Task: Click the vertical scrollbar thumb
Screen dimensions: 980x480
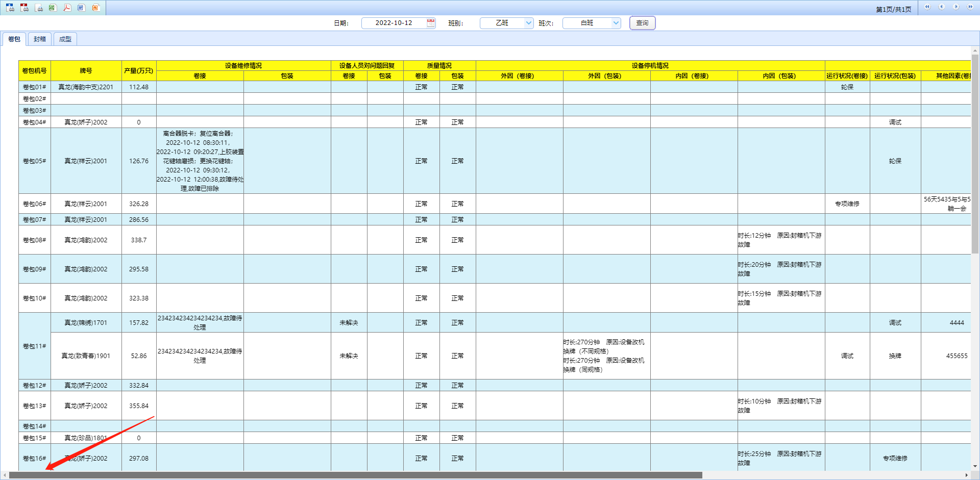Action: 975,154
